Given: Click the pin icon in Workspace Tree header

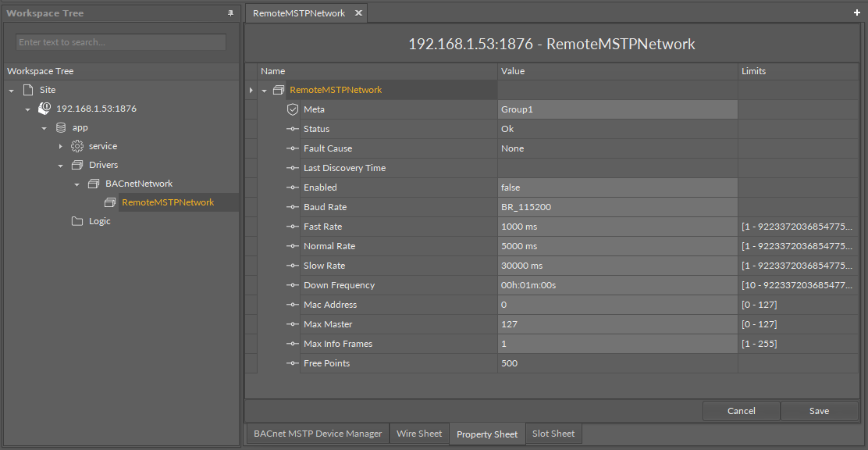Looking at the screenshot, I should (x=230, y=13).
